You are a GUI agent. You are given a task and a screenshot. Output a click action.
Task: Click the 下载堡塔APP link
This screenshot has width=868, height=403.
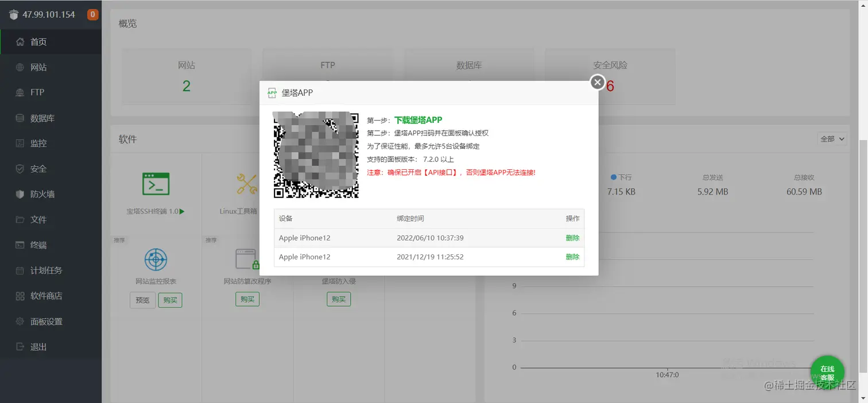pyautogui.click(x=418, y=120)
